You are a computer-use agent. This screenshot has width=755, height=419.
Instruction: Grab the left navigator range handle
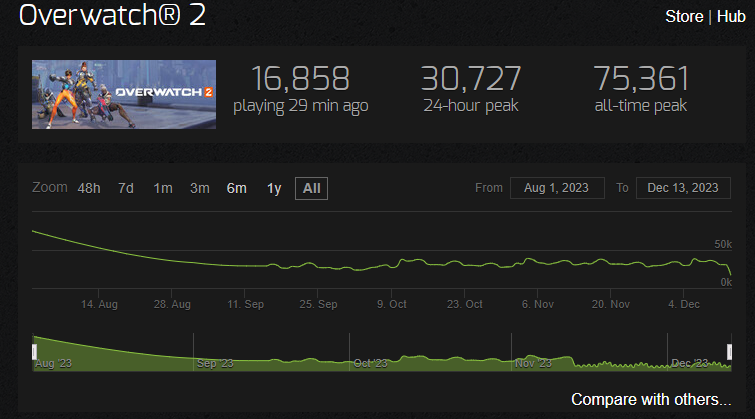pyautogui.click(x=34, y=352)
